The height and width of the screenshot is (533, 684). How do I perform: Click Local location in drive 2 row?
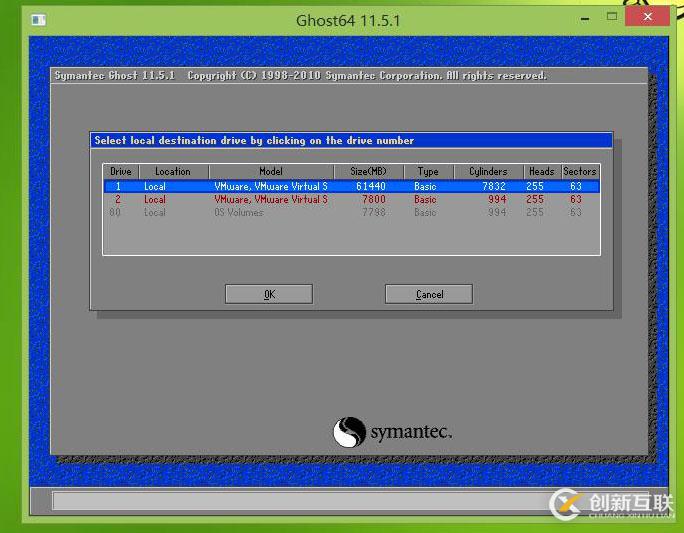tap(155, 199)
